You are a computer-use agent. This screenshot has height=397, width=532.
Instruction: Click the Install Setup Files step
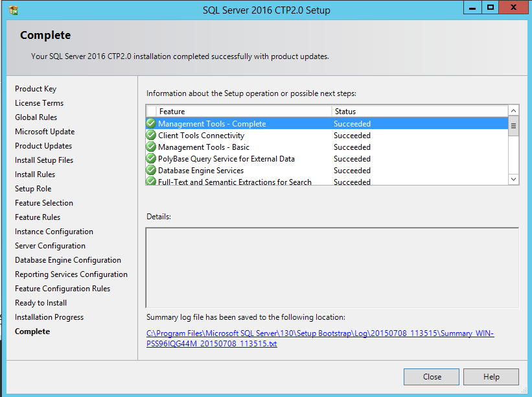[x=44, y=160]
